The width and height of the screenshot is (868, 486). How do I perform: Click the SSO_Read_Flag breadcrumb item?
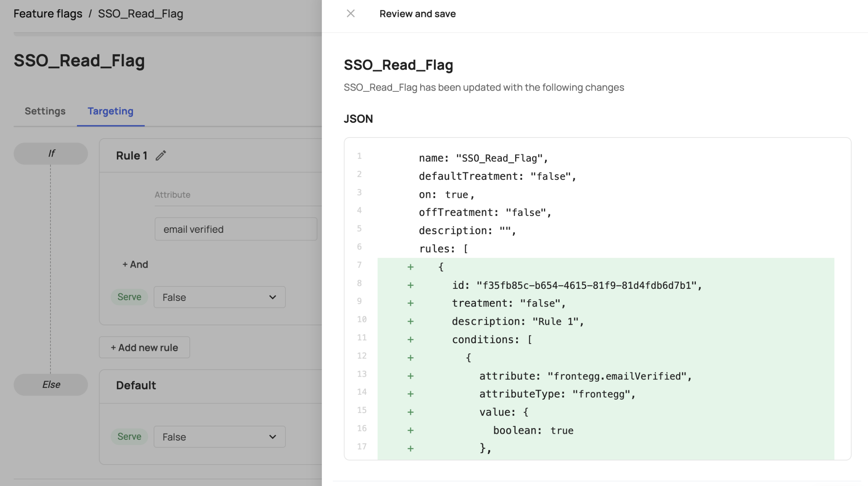[x=140, y=14]
